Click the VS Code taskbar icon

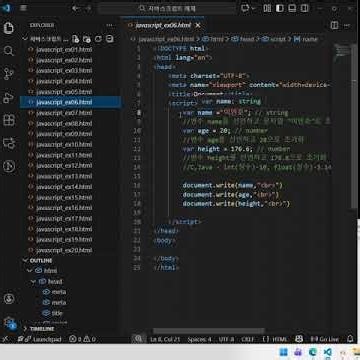tap(327, 352)
